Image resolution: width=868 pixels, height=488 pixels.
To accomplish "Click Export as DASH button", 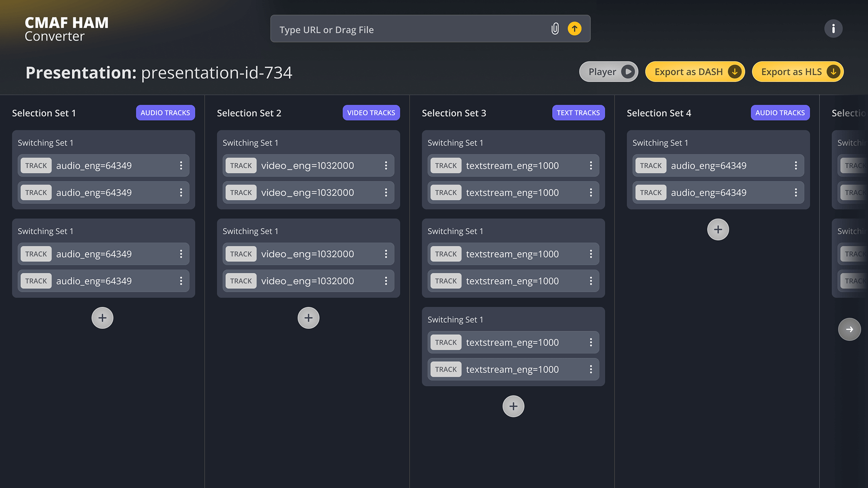I will 694,72.
